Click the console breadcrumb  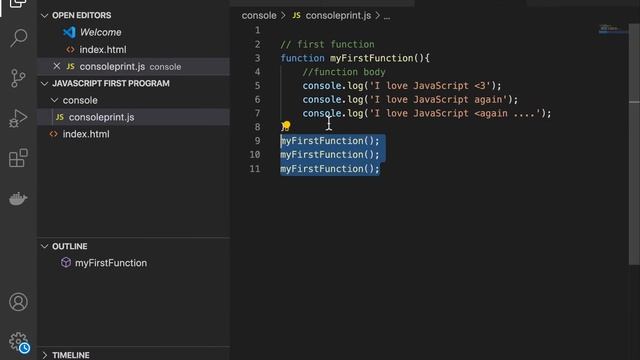[259, 16]
